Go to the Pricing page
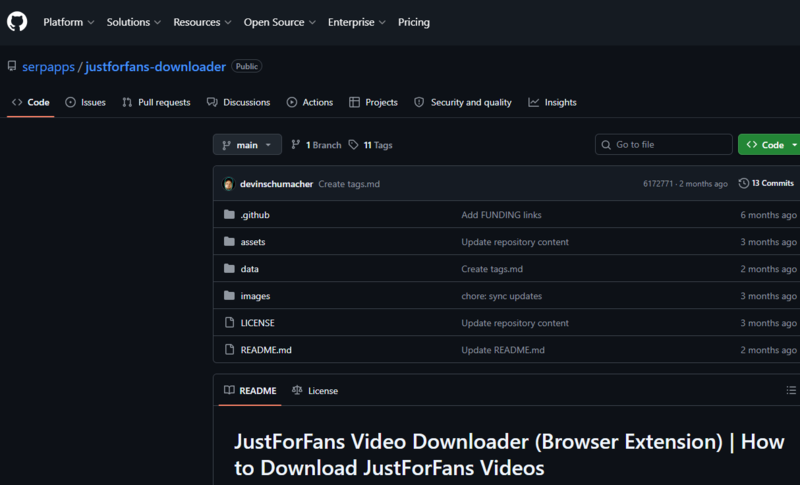This screenshot has height=485, width=800. click(414, 22)
